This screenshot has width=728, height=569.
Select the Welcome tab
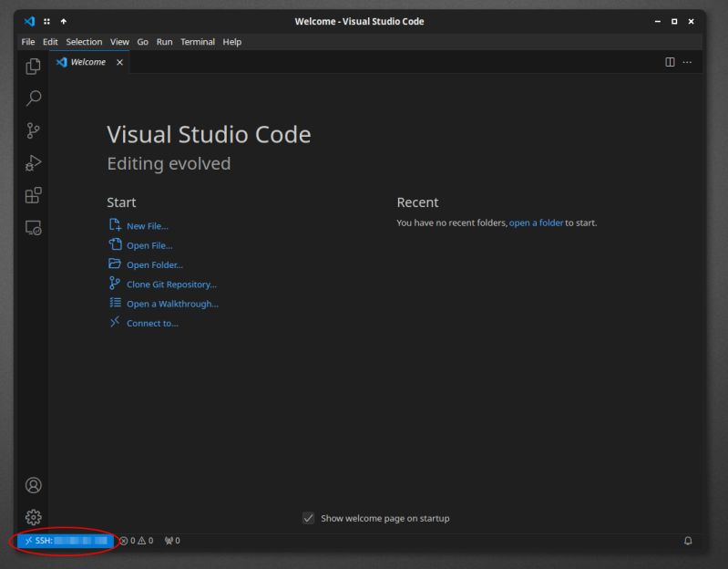88,62
